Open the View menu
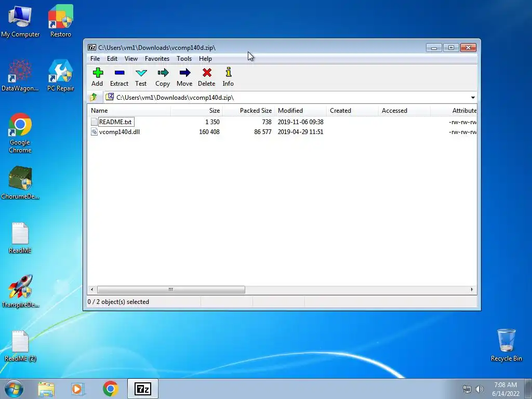 [131, 59]
